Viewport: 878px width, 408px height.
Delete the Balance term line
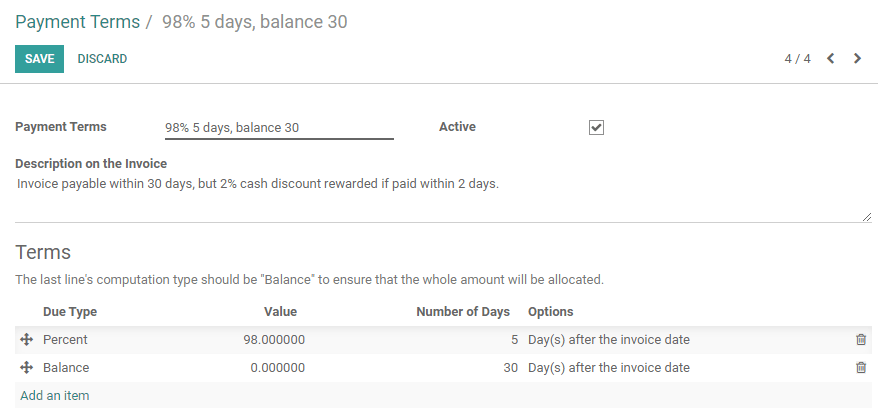coord(861,368)
